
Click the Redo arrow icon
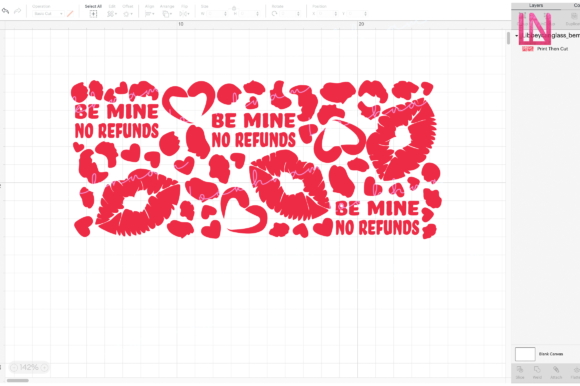point(17,11)
